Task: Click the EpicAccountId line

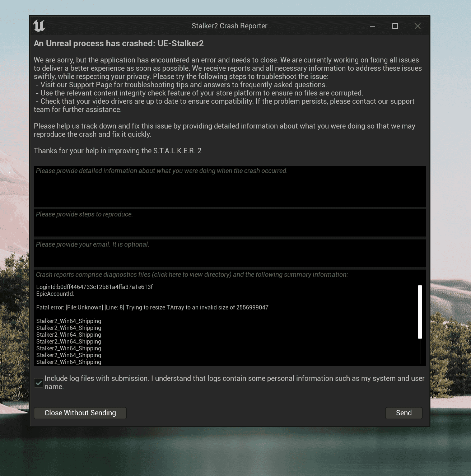Action: (x=55, y=294)
